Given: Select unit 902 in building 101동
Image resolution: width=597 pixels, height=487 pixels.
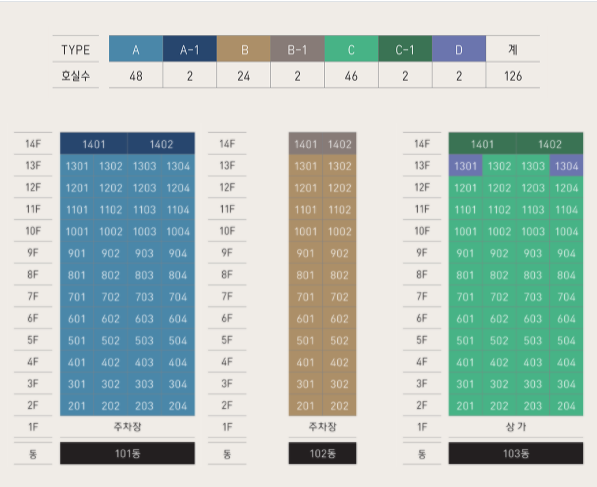Looking at the screenshot, I should (110, 253).
